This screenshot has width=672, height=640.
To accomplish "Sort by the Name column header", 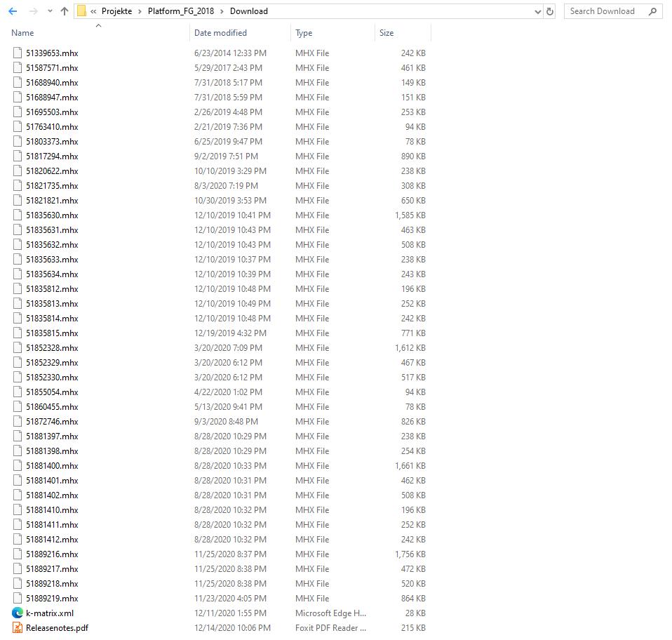I will pyautogui.click(x=22, y=33).
